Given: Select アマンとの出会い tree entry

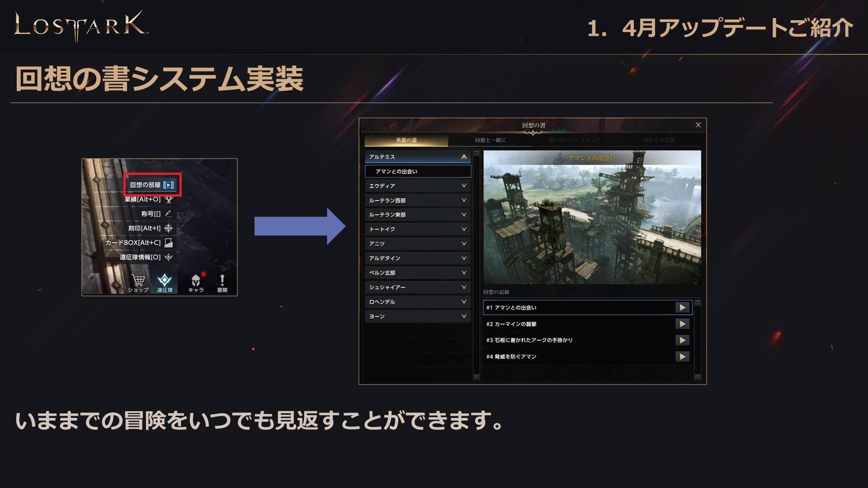Looking at the screenshot, I should pyautogui.click(x=418, y=171).
